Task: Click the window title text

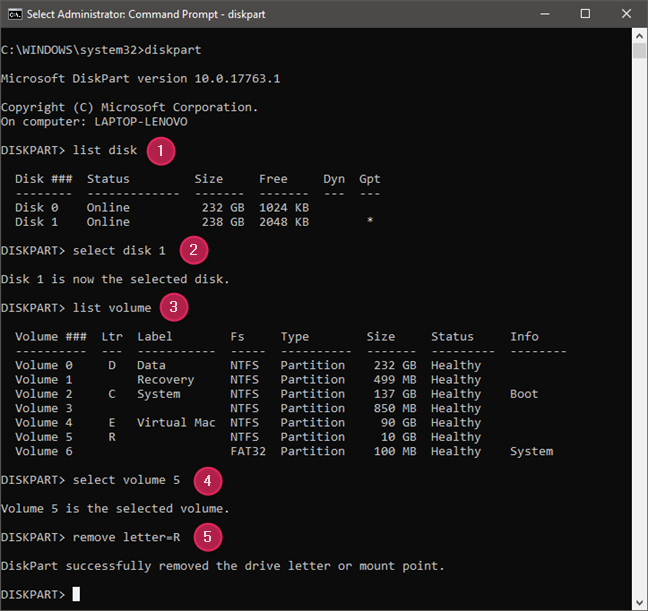Action: point(140,15)
